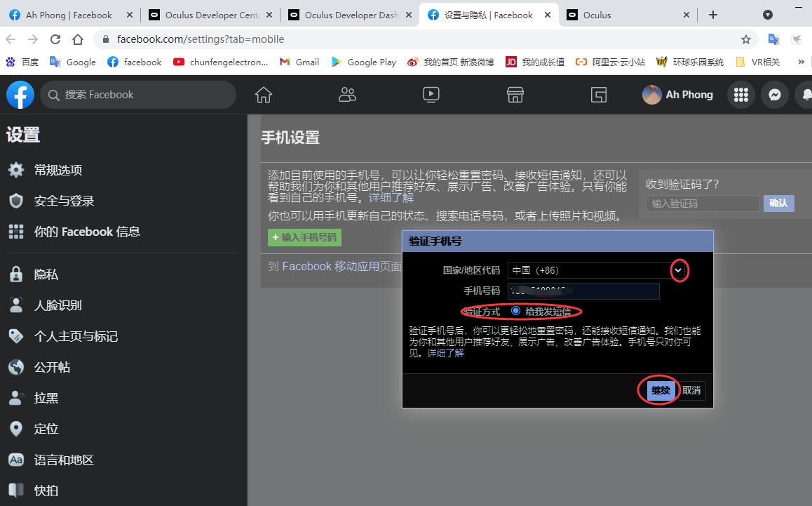Open the VR相关 bookmarks folder
The image size is (812, 506).
pyautogui.click(x=757, y=62)
